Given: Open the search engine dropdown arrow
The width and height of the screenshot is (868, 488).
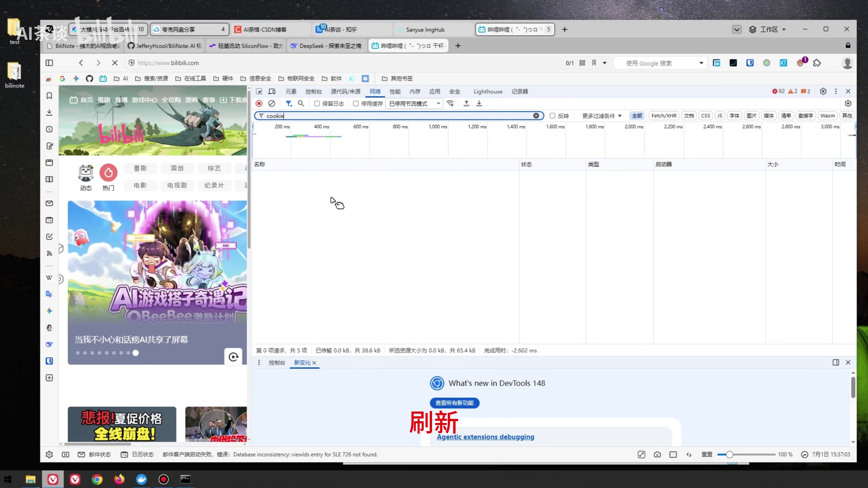Looking at the screenshot, I should [701, 63].
